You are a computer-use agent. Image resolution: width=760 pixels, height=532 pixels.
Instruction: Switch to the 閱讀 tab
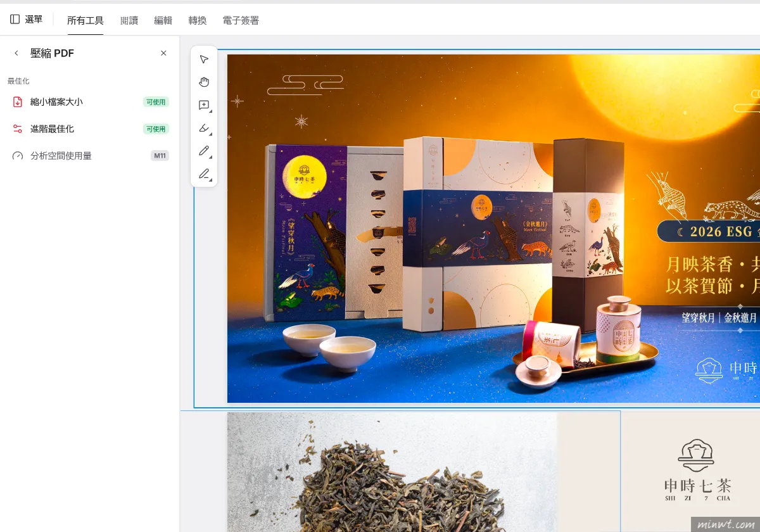coord(129,20)
